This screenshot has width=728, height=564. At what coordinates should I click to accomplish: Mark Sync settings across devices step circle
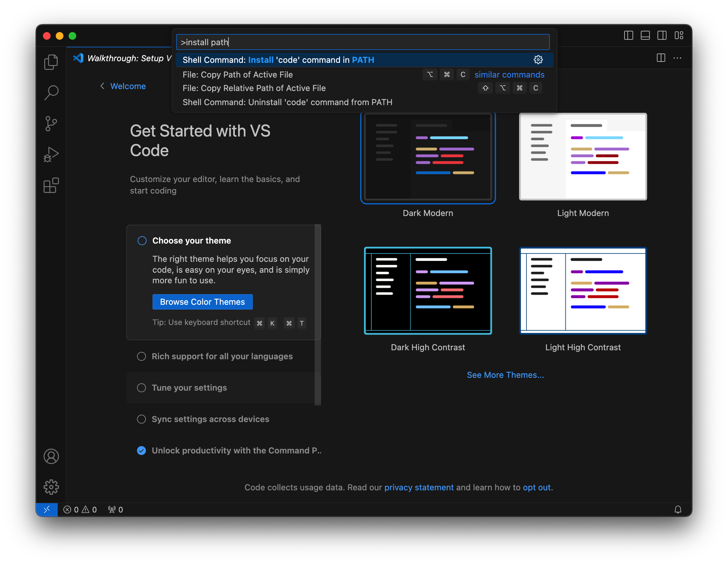[x=141, y=419]
